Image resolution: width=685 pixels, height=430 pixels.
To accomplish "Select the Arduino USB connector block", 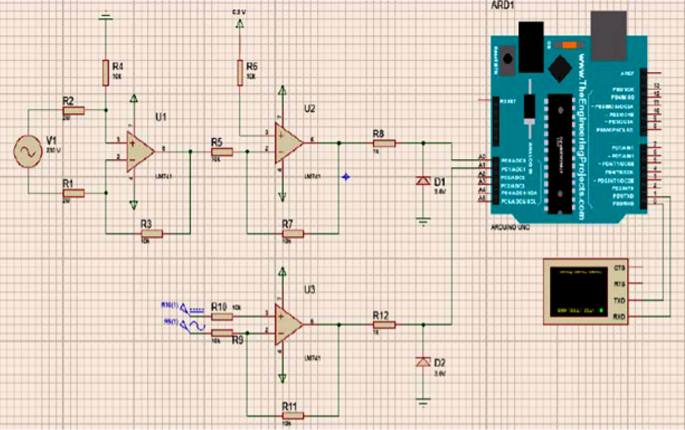I will (x=609, y=35).
